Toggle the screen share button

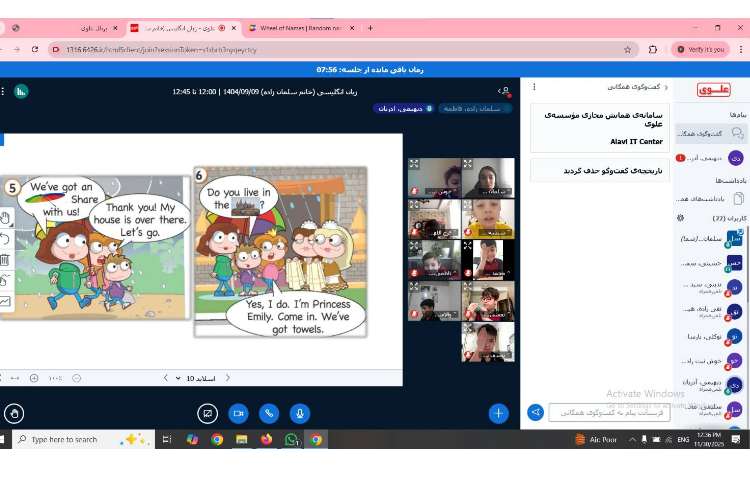pyautogui.click(x=208, y=413)
